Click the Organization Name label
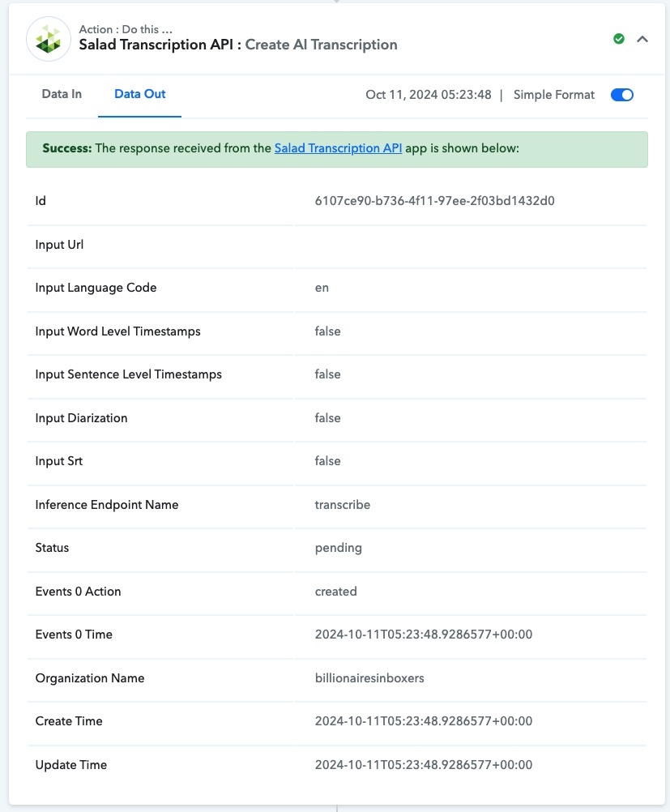The image size is (670, 812). pyautogui.click(x=90, y=678)
